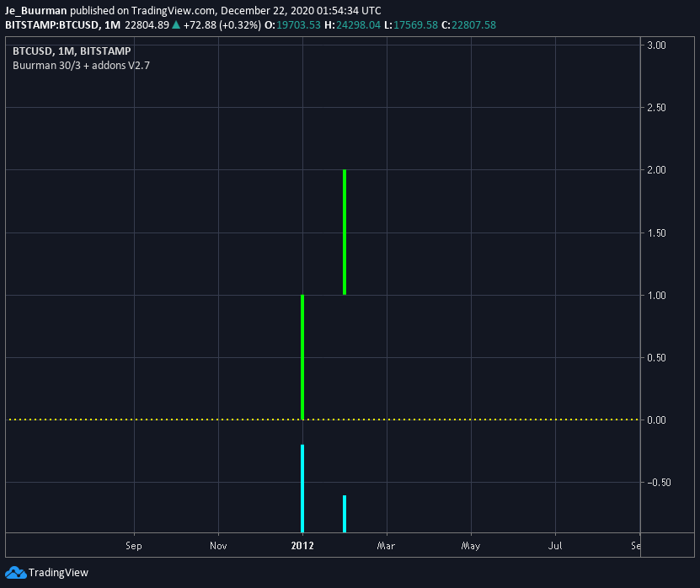Click the last price 22804.89
The height and width of the screenshot is (588, 700).
[x=147, y=25]
